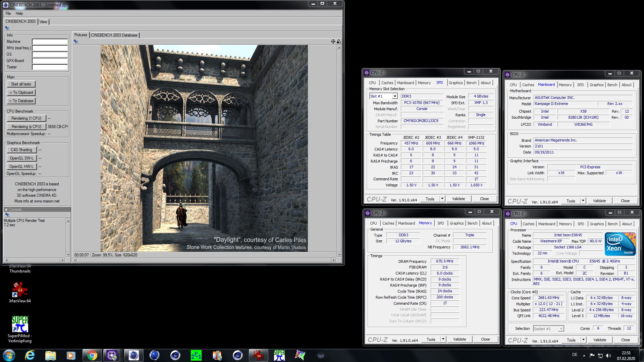The width and height of the screenshot is (644, 362).
Task: Open Tools dropdown arrow in SPD window
Action: pyautogui.click(x=442, y=199)
